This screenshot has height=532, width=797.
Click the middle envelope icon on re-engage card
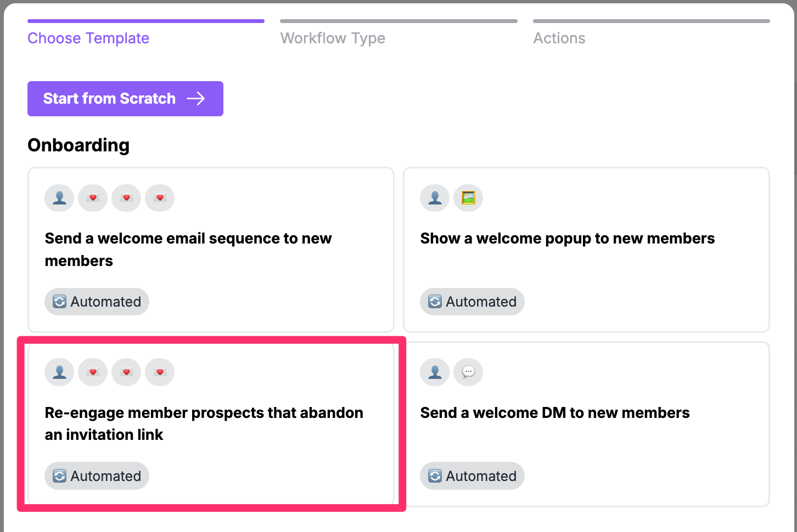[x=126, y=372]
